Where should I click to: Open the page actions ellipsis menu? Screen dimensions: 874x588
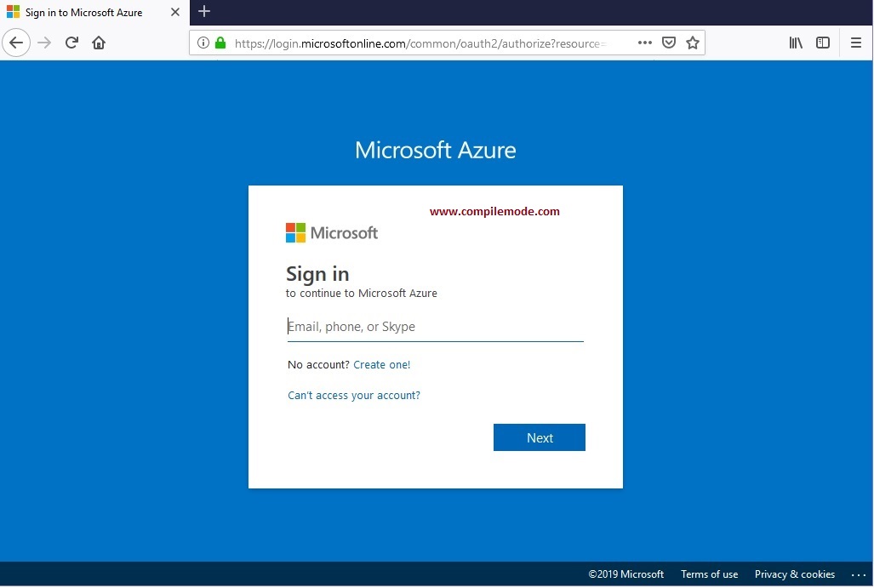click(644, 43)
